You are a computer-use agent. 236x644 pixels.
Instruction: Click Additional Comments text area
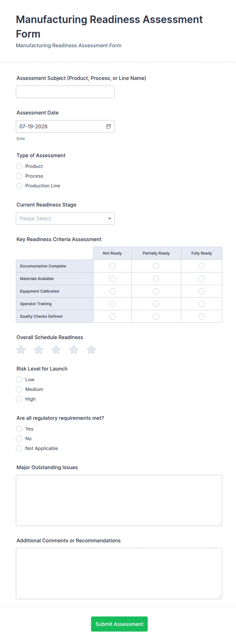pos(119,573)
